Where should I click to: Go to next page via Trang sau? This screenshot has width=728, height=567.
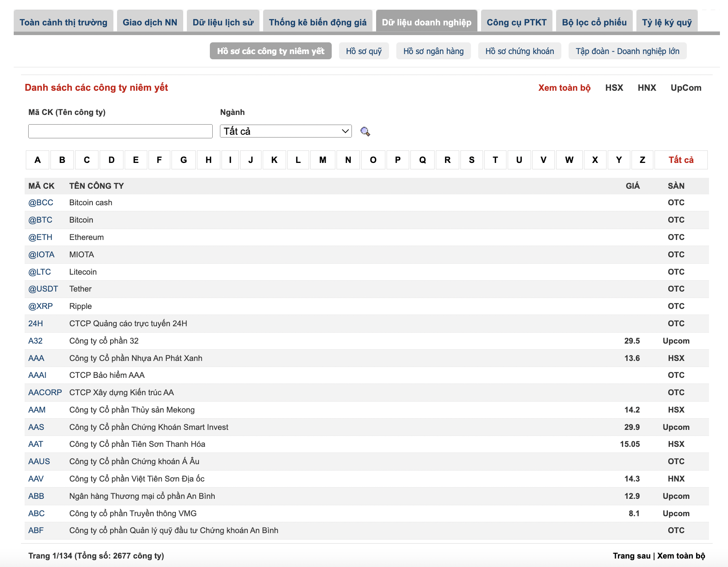point(632,556)
